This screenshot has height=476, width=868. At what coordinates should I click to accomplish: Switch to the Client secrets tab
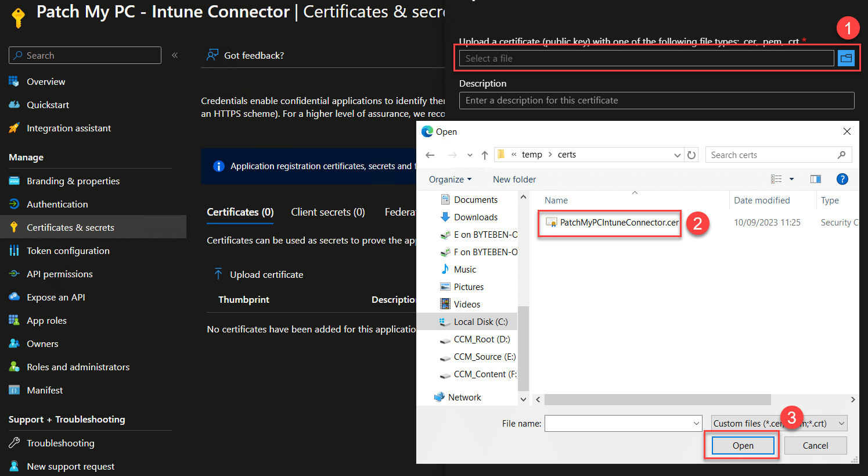327,212
